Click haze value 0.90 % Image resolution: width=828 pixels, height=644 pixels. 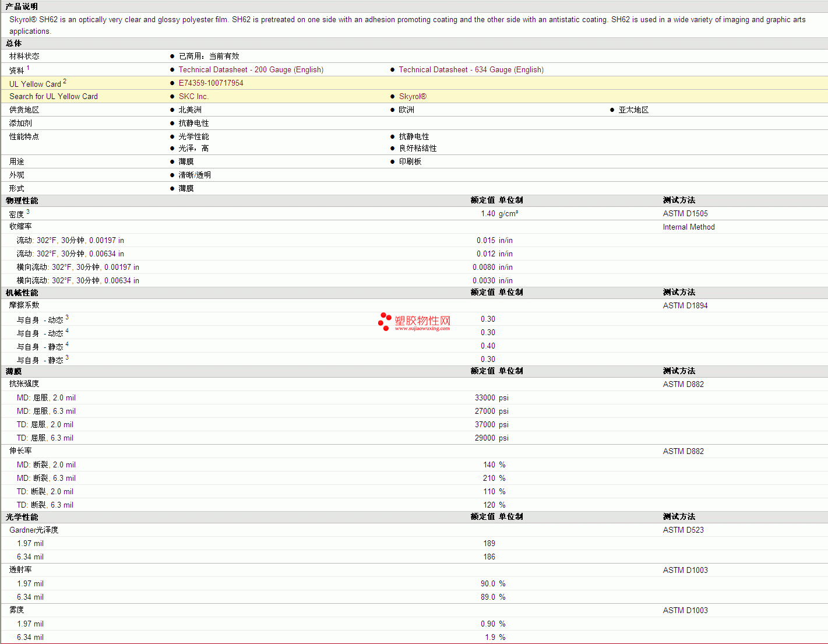click(493, 624)
